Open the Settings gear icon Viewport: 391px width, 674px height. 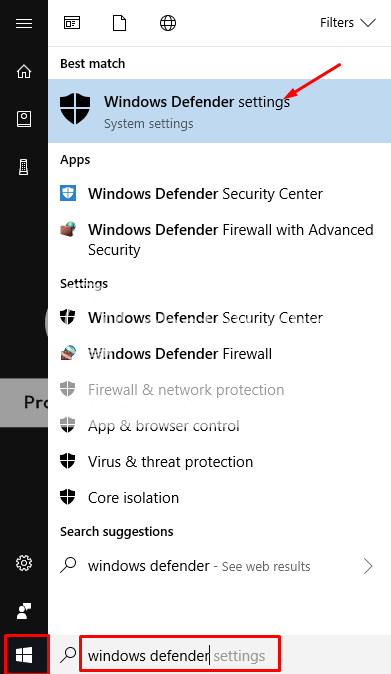24,563
